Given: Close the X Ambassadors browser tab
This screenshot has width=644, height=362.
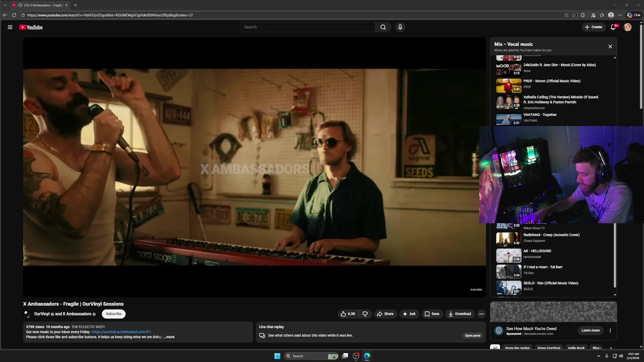Looking at the screenshot, I should (66, 5).
